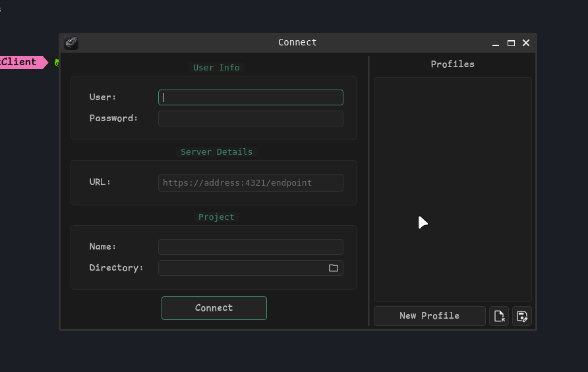Click the import profile file icon

[x=499, y=316]
